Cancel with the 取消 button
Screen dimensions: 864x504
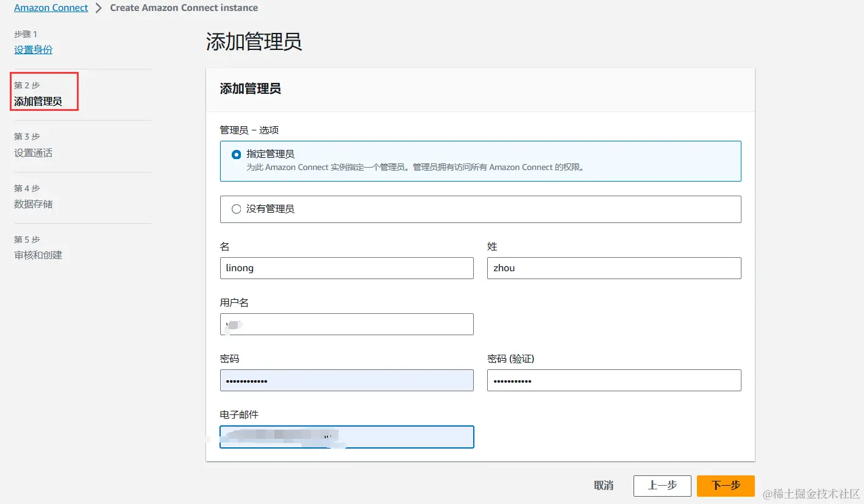(x=604, y=486)
